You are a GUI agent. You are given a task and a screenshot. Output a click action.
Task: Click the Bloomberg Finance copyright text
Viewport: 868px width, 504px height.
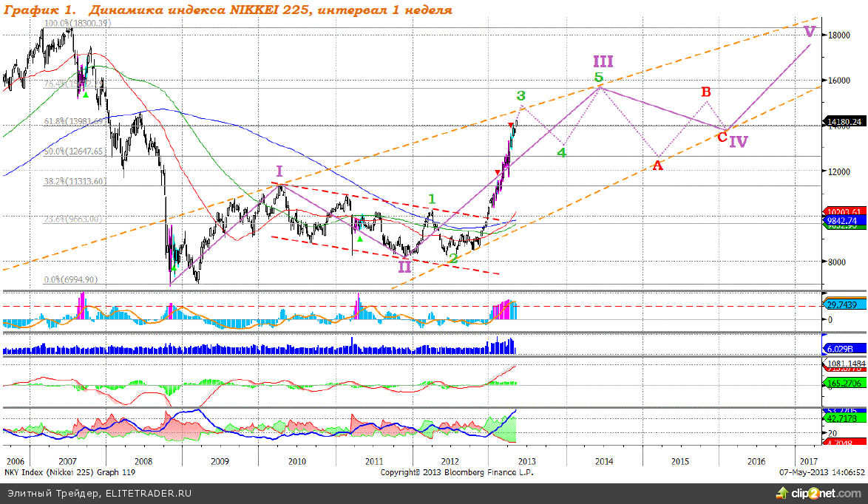[456, 471]
